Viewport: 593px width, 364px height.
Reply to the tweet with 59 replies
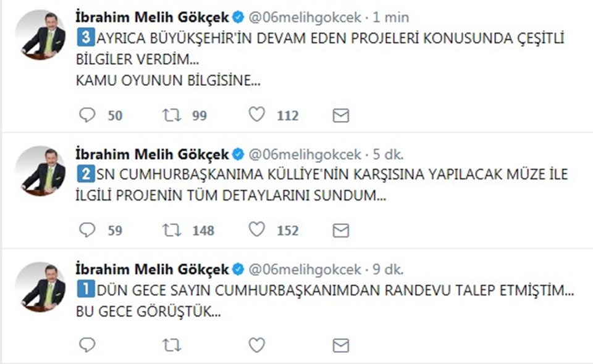pos(87,230)
